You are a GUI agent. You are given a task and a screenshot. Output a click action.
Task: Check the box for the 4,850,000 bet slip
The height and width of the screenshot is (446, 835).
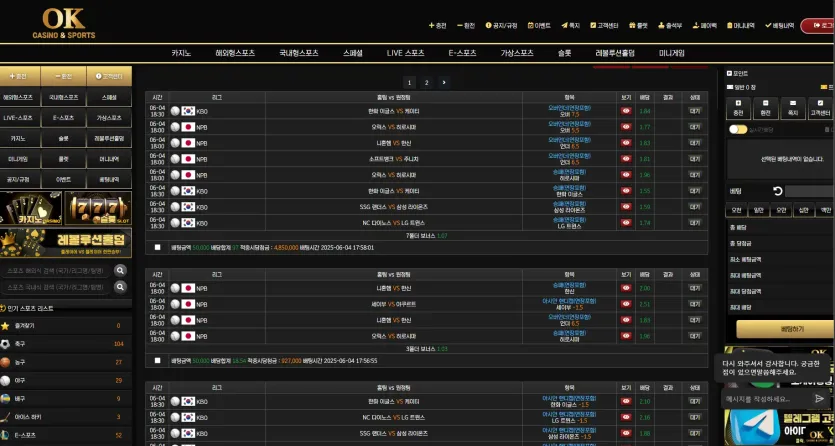(158, 247)
